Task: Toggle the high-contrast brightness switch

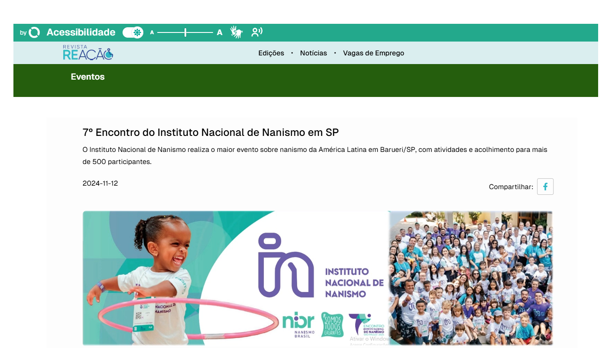Action: 133,32
